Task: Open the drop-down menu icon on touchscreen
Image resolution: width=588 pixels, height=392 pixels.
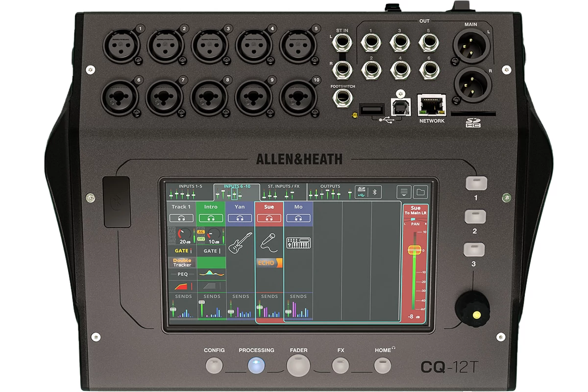Action: point(404,192)
